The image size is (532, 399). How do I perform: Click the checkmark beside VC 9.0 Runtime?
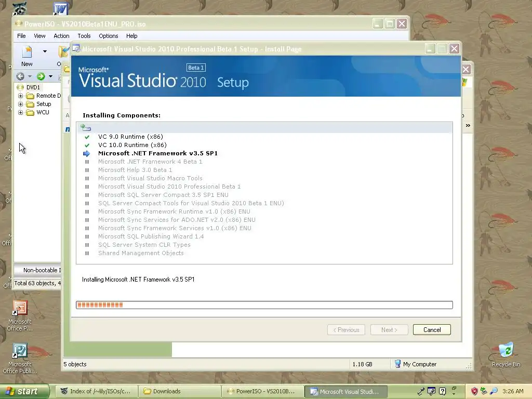(87, 137)
